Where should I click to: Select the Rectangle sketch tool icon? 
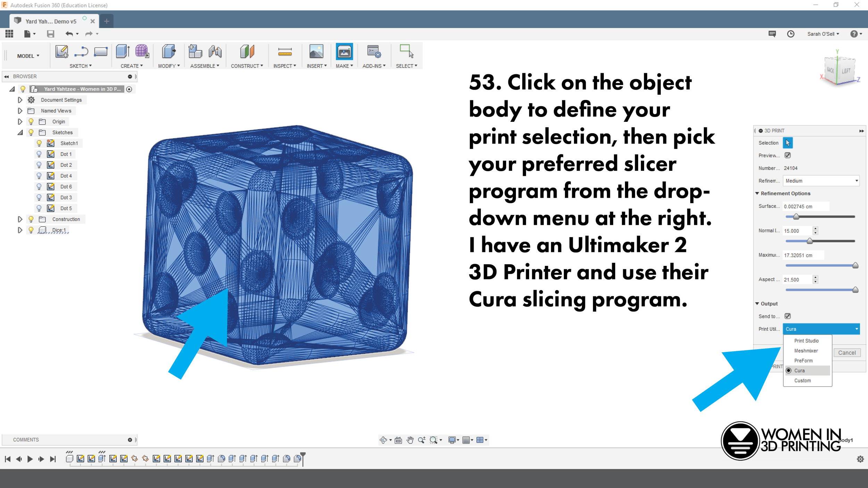(x=101, y=52)
